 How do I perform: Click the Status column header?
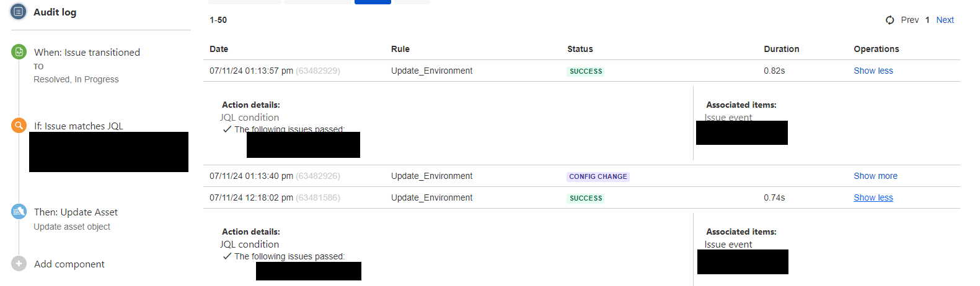pyautogui.click(x=580, y=49)
